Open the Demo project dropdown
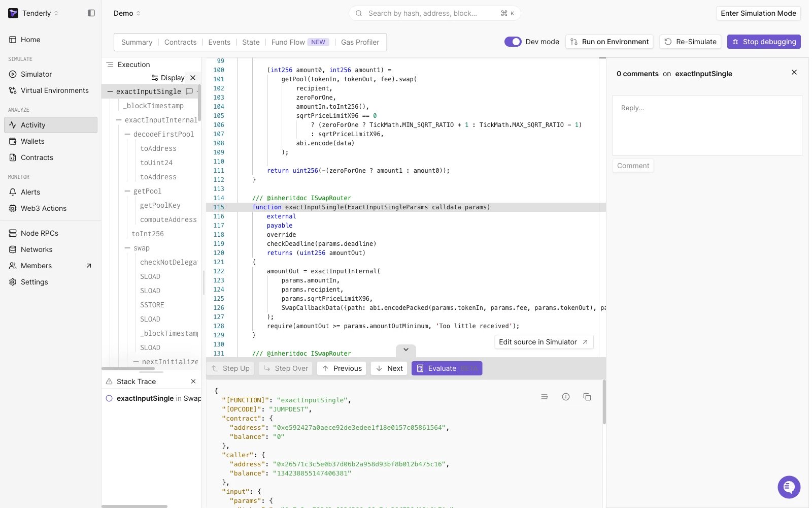The width and height of the screenshot is (812, 508). 127,13
